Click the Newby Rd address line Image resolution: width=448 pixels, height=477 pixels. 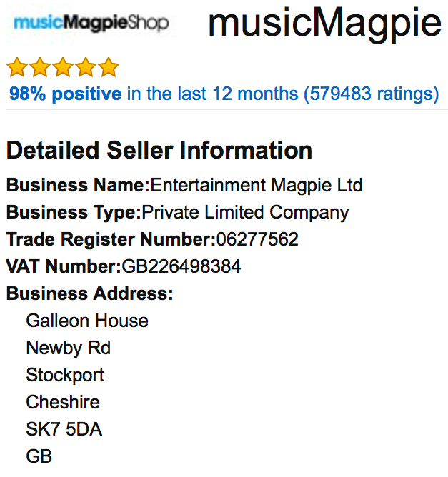pos(68,348)
